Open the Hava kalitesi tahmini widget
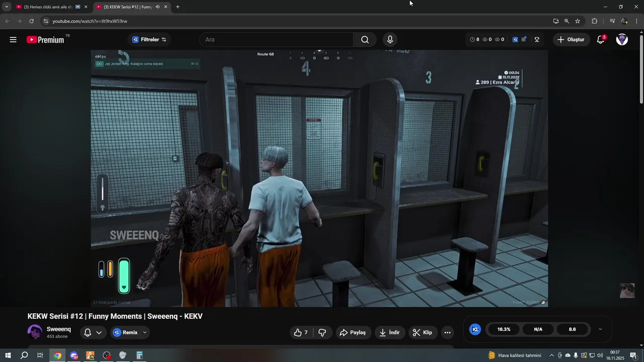 (515, 355)
